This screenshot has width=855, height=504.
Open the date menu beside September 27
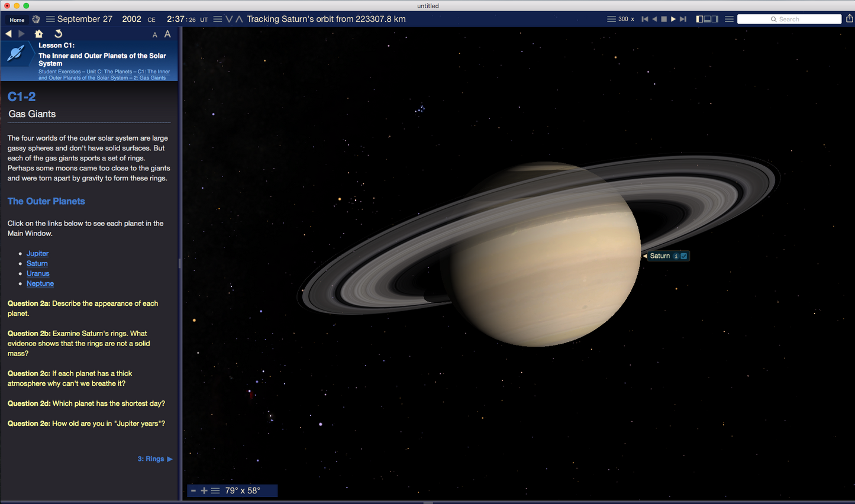50,19
